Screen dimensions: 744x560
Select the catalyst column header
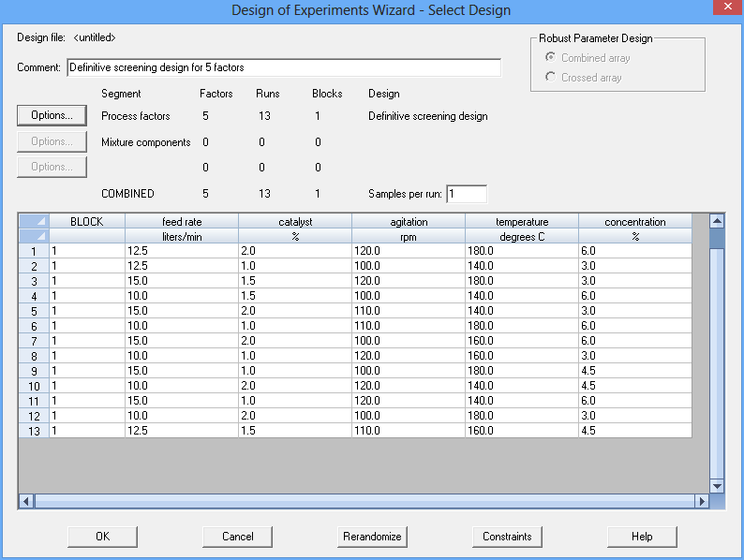(x=295, y=222)
